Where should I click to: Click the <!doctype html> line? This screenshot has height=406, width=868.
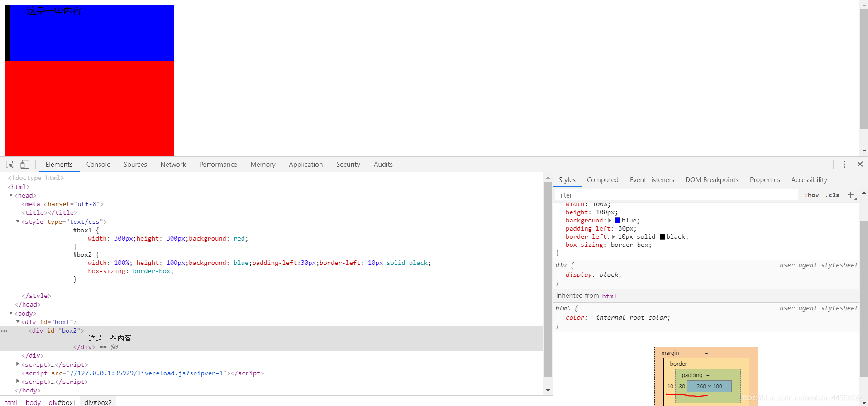click(x=36, y=178)
